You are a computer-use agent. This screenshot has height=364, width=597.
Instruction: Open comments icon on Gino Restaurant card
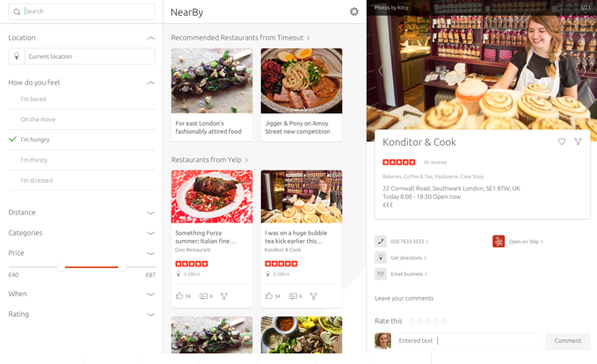pyautogui.click(x=204, y=295)
